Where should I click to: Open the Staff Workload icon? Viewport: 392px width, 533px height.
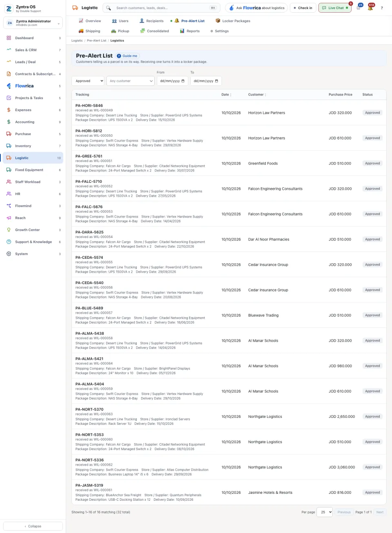pyautogui.click(x=9, y=182)
